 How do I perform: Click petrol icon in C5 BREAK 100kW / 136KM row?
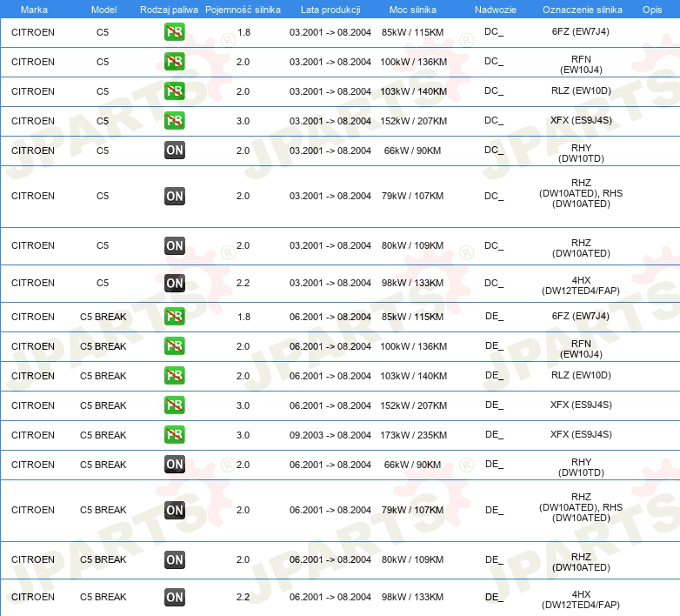click(174, 346)
